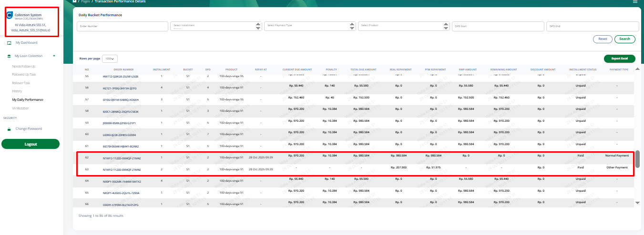644x235 pixels.
Task: Click the Logout button
Action: click(x=31, y=144)
